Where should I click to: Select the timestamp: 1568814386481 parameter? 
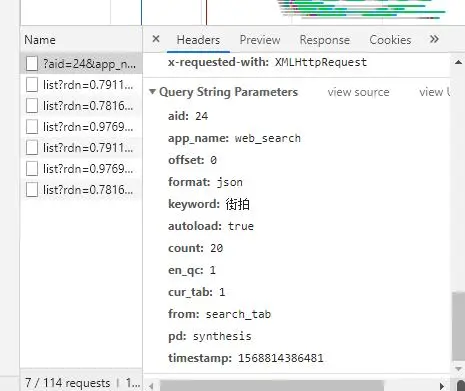click(x=246, y=358)
